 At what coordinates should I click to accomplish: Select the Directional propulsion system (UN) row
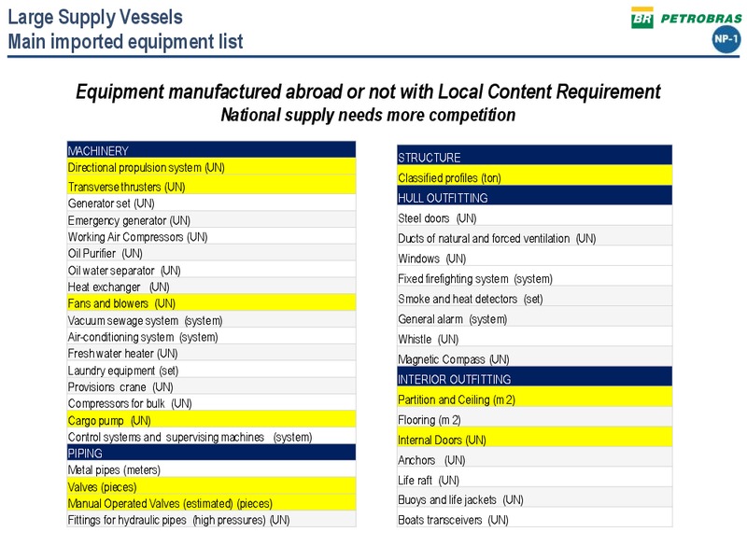point(211,167)
